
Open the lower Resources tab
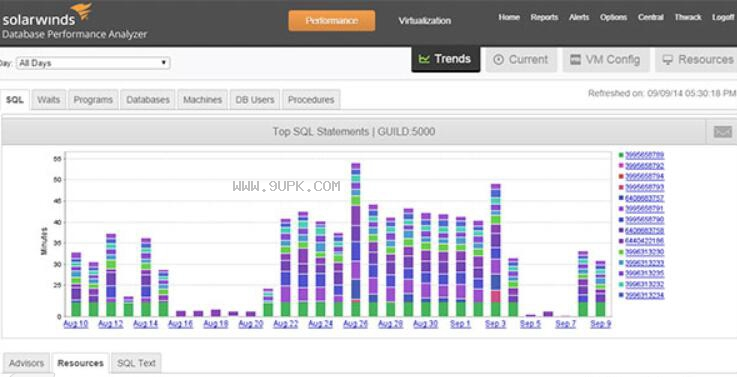coord(80,363)
